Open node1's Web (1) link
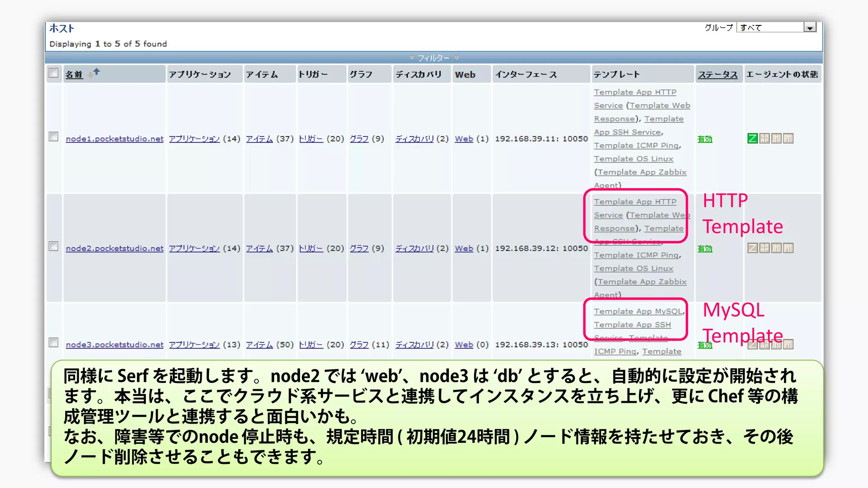This screenshot has width=868, height=488. click(464, 139)
